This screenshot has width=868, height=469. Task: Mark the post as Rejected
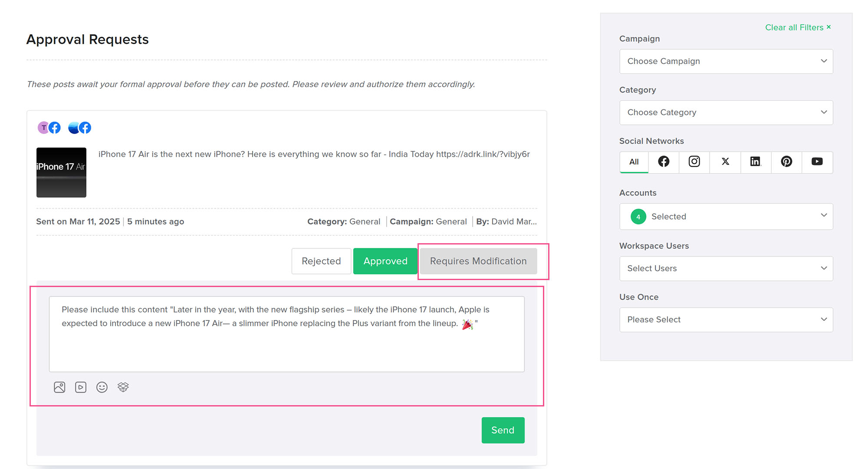click(321, 261)
